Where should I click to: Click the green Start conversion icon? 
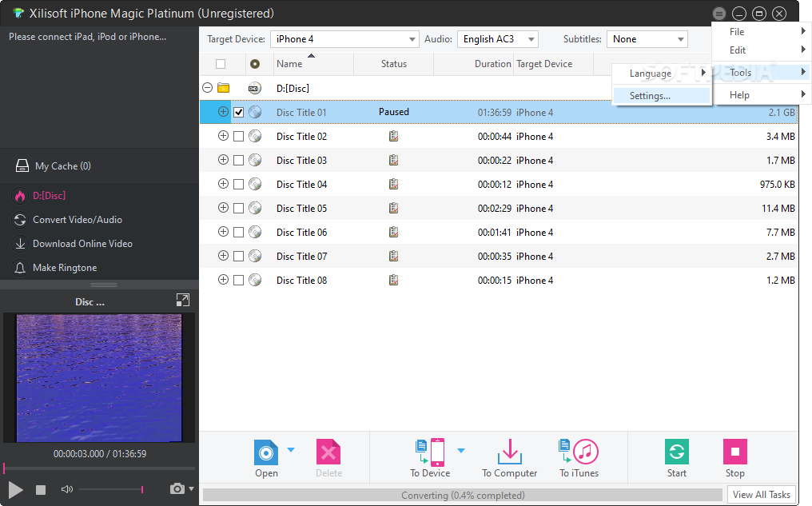tap(677, 452)
